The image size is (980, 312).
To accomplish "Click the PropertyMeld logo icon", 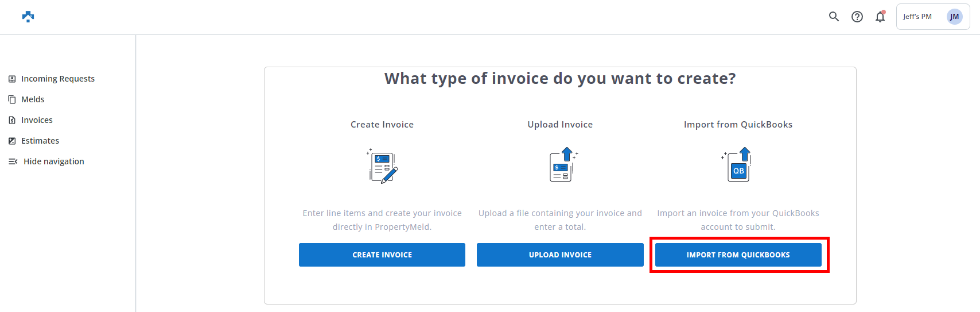I will click(28, 17).
